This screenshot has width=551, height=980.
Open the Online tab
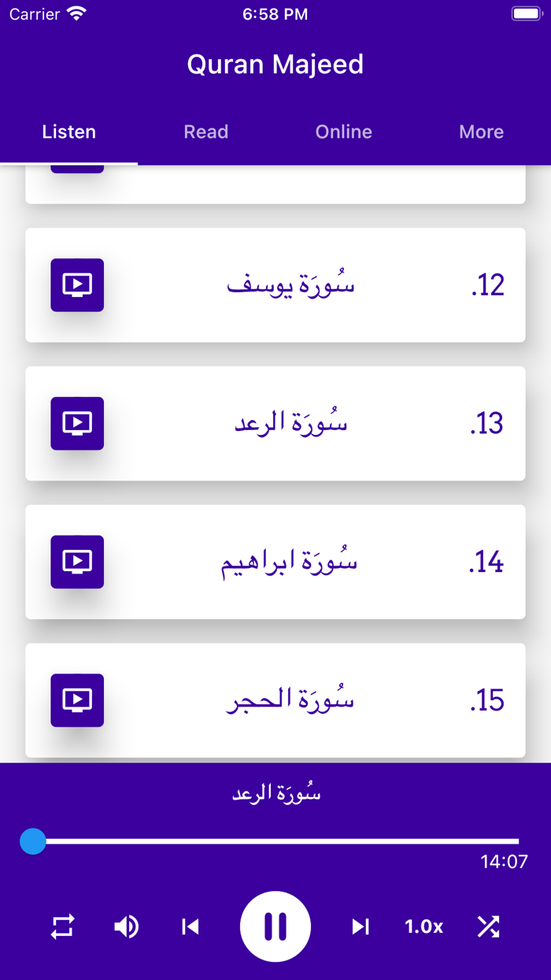point(343,132)
